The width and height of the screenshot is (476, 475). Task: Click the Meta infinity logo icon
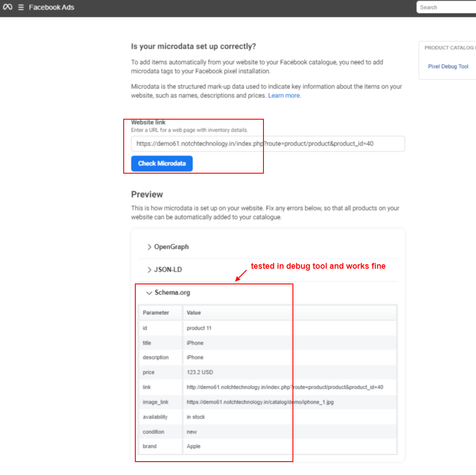pyautogui.click(x=8, y=8)
